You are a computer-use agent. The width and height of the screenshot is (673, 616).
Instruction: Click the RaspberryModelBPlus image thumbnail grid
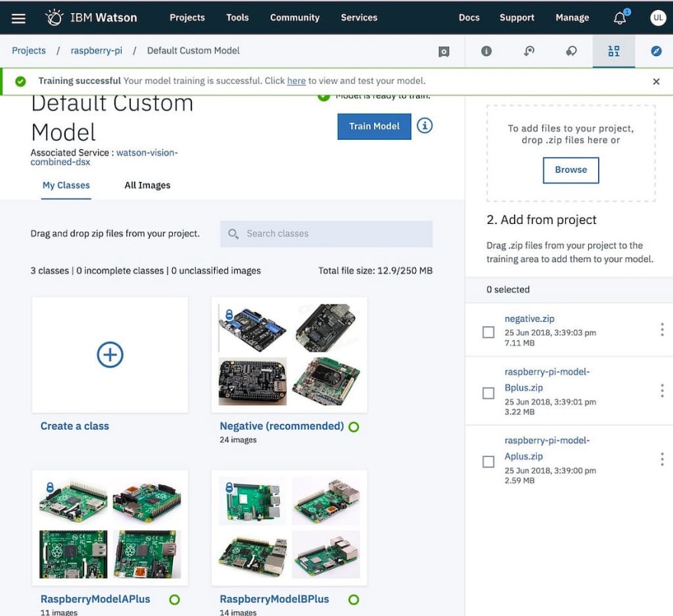coord(289,527)
